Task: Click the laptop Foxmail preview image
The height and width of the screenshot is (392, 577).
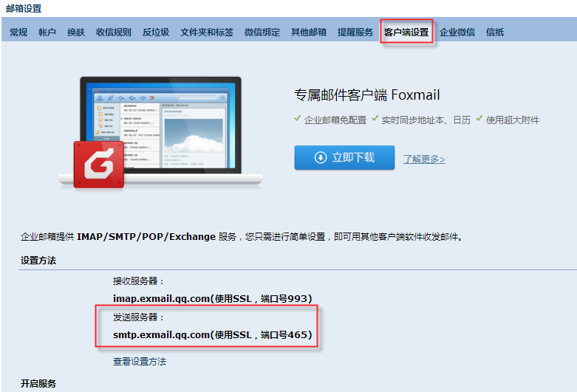Action: 161,131
